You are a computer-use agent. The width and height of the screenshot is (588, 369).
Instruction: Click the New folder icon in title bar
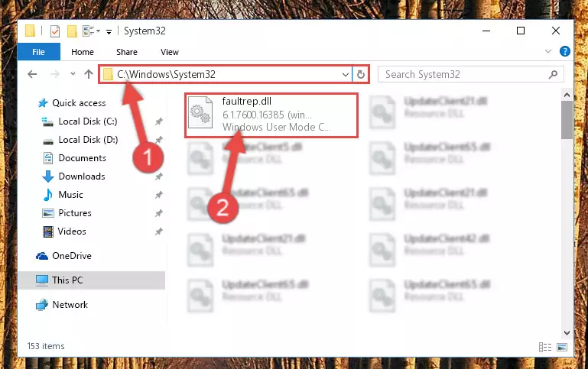click(72, 31)
